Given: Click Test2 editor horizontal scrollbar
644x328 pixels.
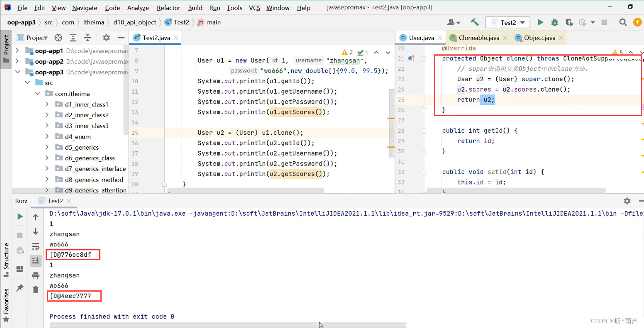Looking at the screenshot, I should (x=245, y=191).
